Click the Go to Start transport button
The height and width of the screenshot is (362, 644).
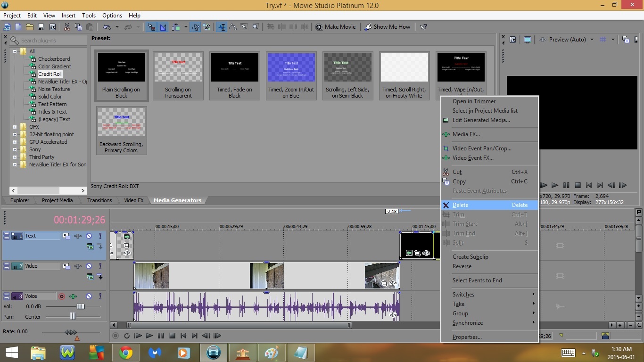[x=183, y=336]
